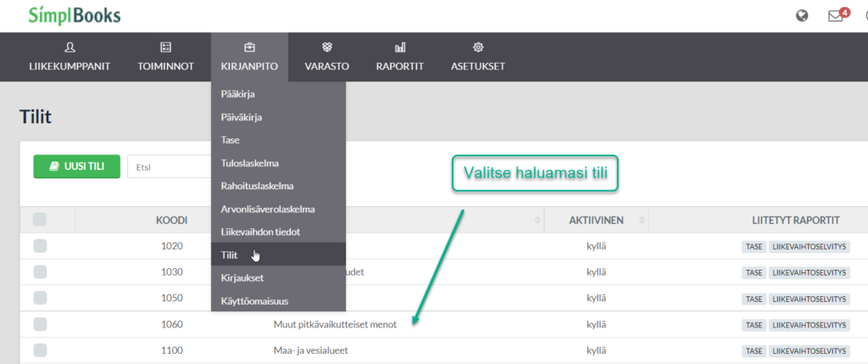Screen dimensions: 868x364
Task: Click the Liitetyt raportit column header
Action: [795, 221]
